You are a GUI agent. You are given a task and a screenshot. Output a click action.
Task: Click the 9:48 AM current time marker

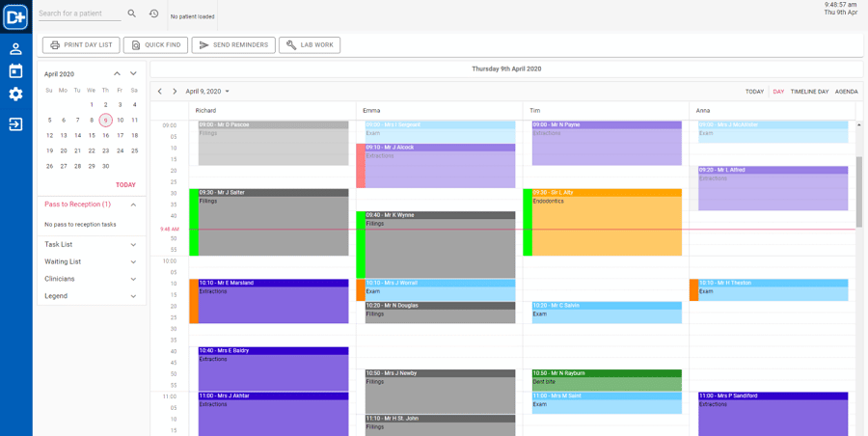[170, 229]
